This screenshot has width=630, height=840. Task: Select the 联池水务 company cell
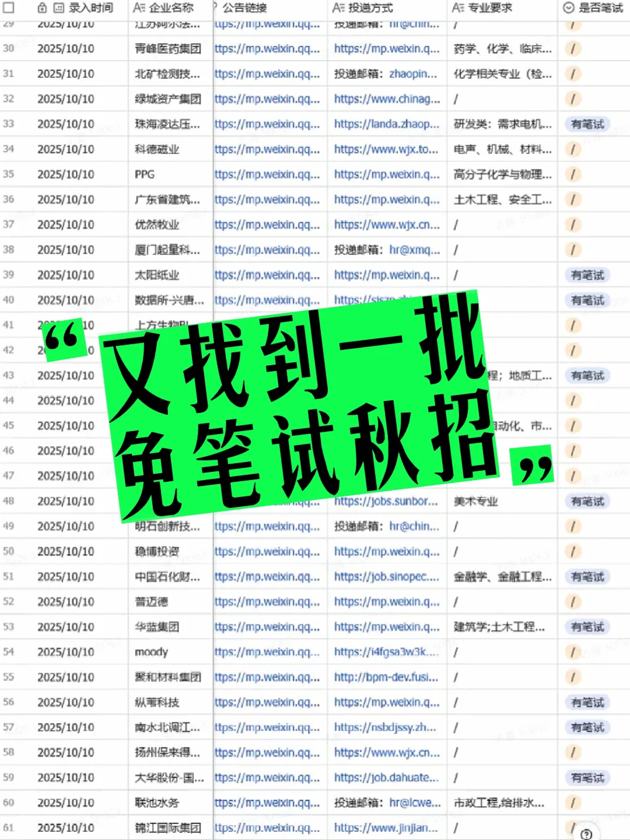coord(170,803)
